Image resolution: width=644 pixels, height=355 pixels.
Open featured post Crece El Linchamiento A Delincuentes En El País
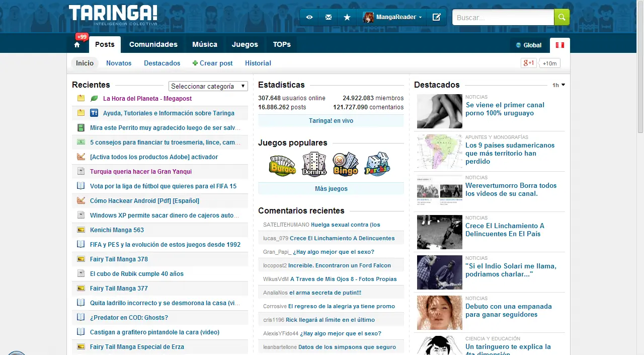[x=505, y=230]
